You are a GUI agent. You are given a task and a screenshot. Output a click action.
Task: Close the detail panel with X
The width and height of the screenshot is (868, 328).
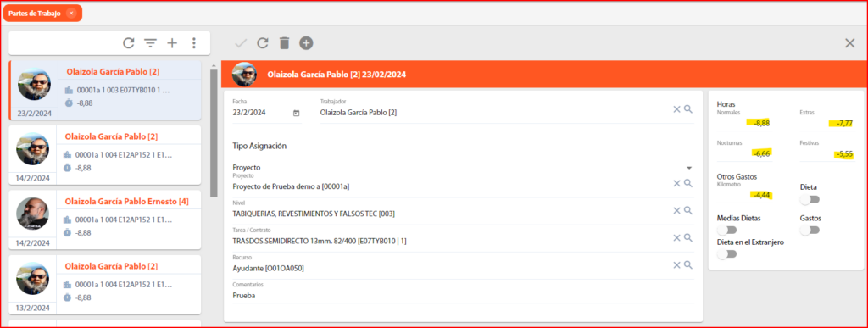point(849,43)
